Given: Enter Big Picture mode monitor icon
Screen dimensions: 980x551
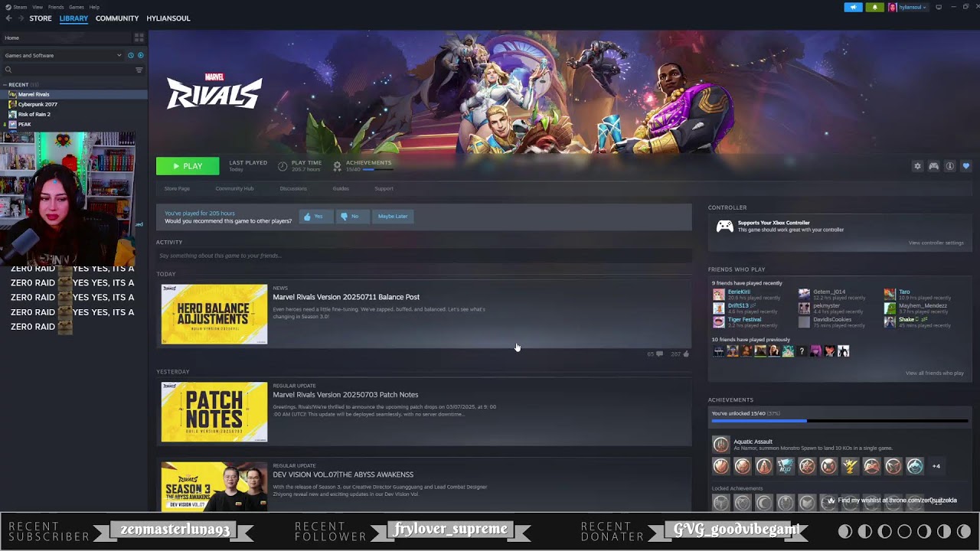Looking at the screenshot, I should pos(939,7).
